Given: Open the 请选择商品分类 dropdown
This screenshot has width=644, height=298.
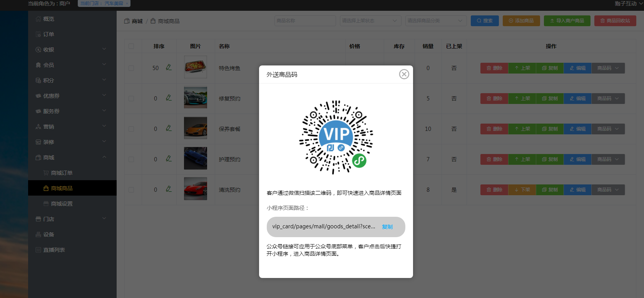Looking at the screenshot, I should tap(436, 21).
